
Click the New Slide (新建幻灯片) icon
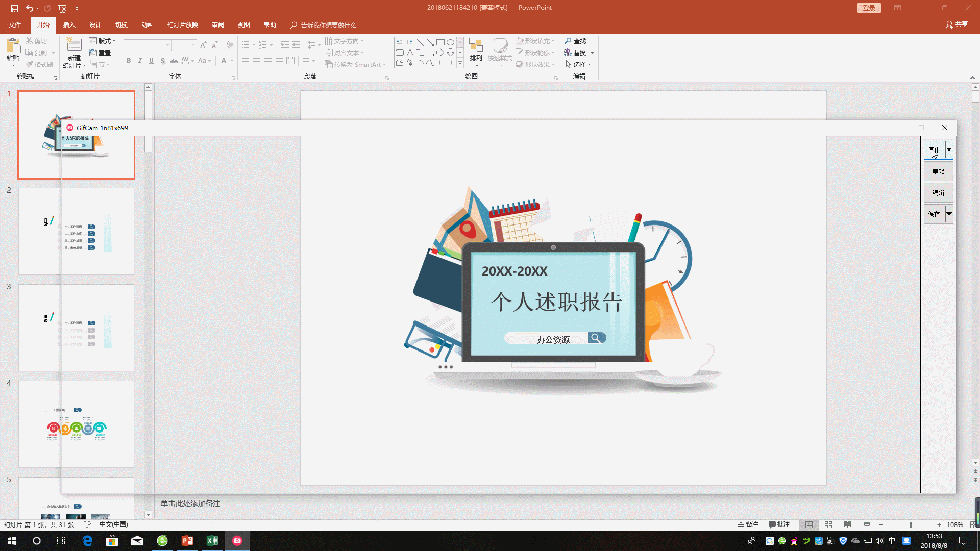click(x=74, y=45)
